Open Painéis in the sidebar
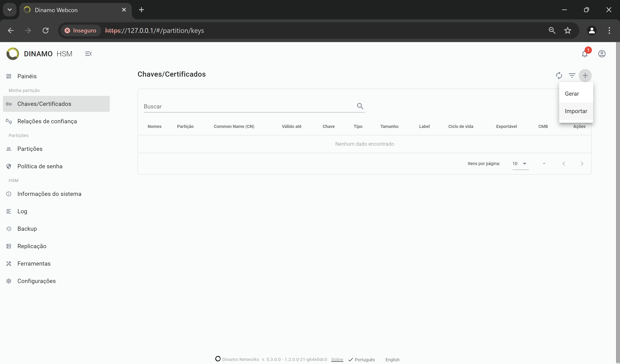The image size is (620, 364). click(56, 76)
